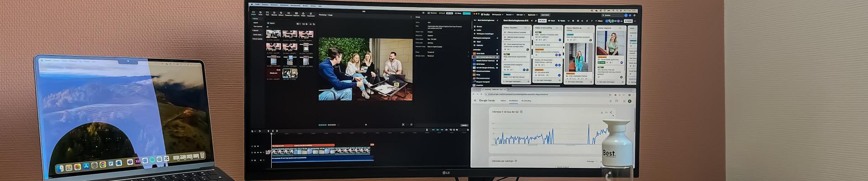Select the blue audio clip on timeline
The height and width of the screenshot is (181, 868).
(322, 158)
